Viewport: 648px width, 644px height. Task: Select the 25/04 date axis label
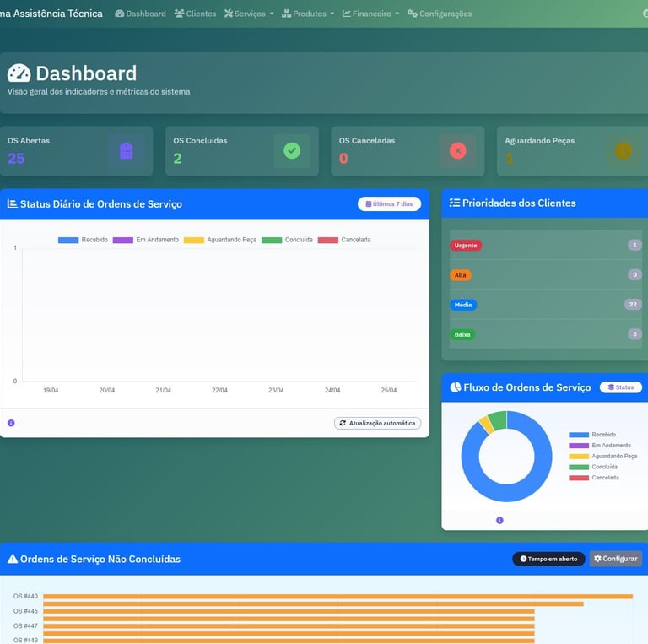coord(388,390)
